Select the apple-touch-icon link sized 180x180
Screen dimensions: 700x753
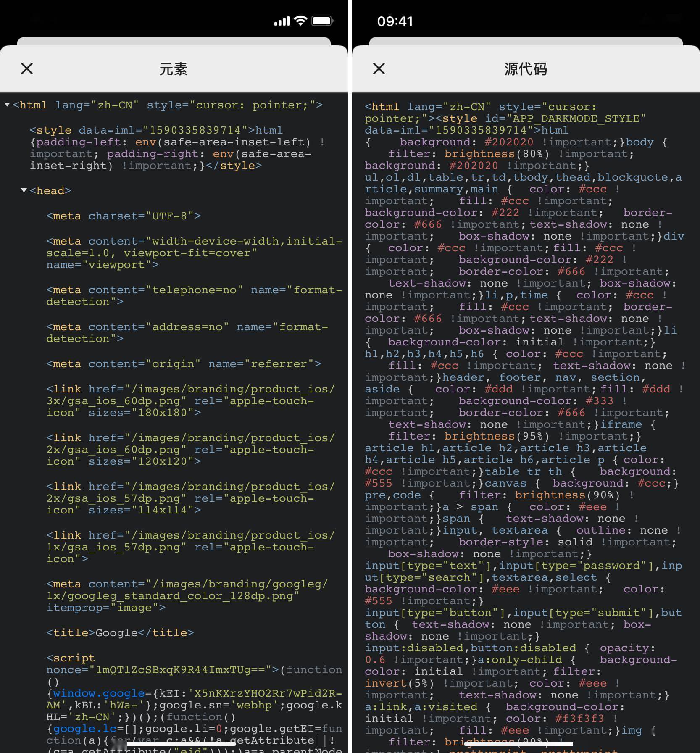[191, 400]
